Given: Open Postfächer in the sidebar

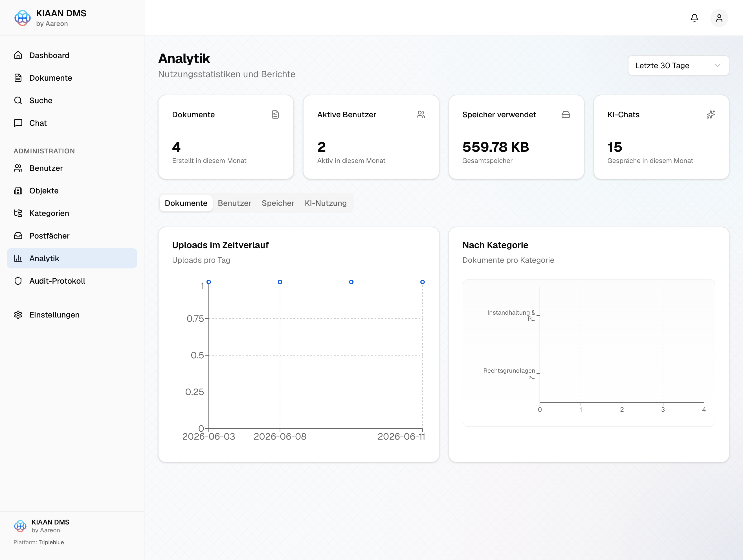Looking at the screenshot, I should click(x=72, y=236).
